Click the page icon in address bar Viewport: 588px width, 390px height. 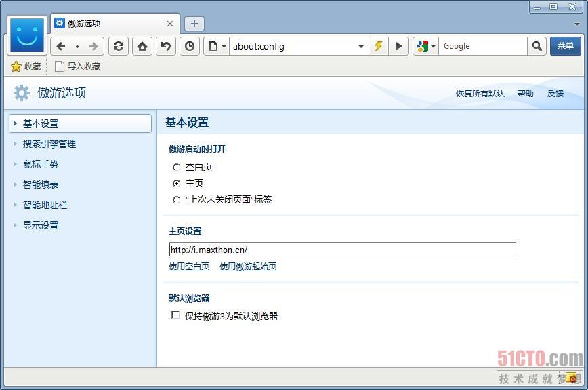pyautogui.click(x=213, y=46)
